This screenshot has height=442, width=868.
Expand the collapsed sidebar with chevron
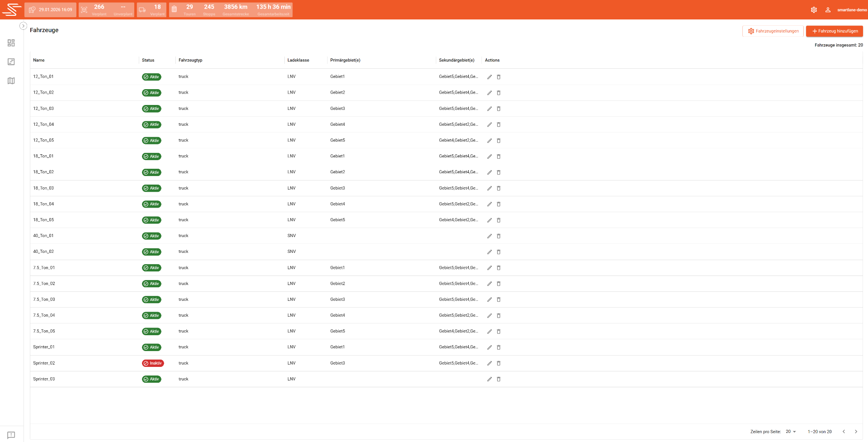click(x=23, y=26)
